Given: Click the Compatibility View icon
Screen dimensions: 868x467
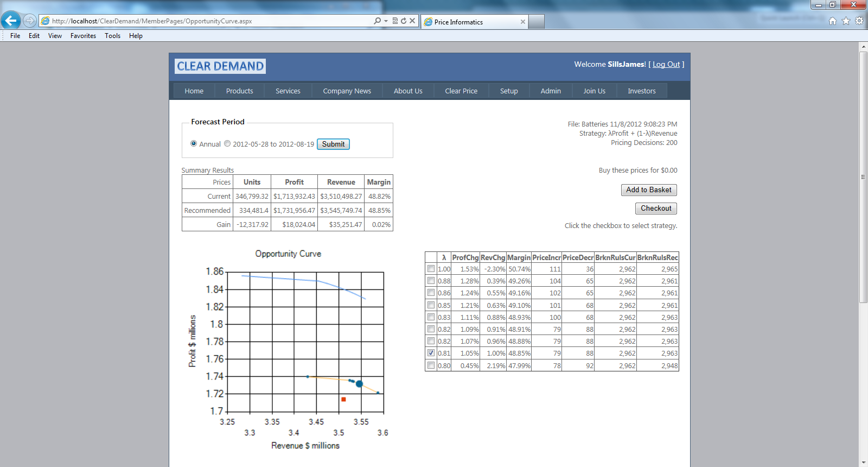Looking at the screenshot, I should pyautogui.click(x=395, y=21).
